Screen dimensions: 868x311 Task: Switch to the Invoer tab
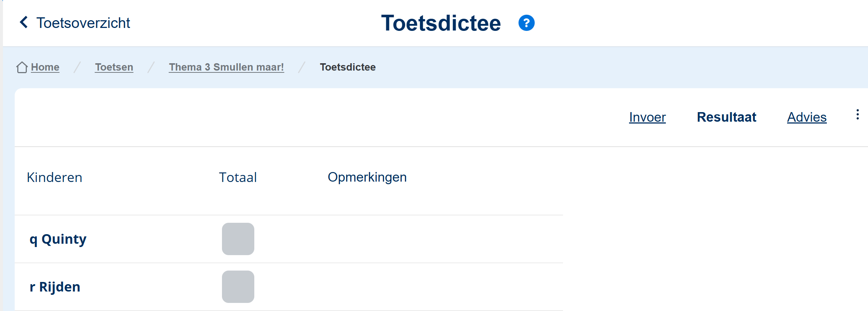(x=647, y=117)
